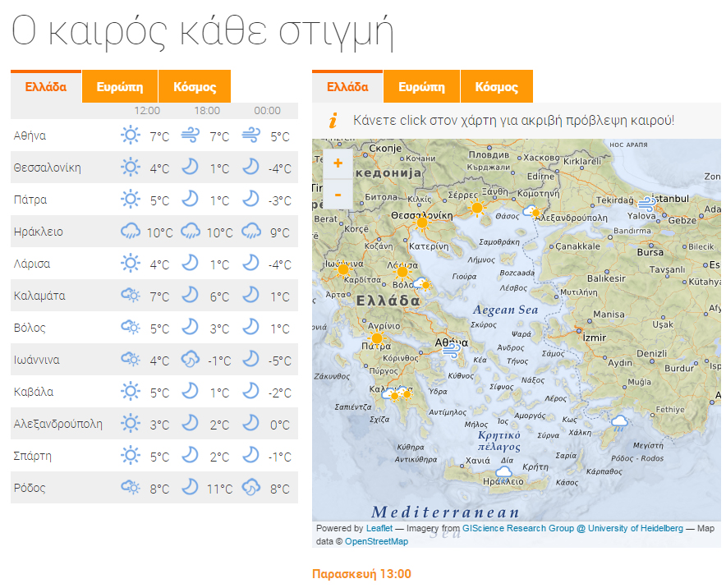This screenshot has width=726, height=588.
Task: Select the Ευρώπη tab above the map
Action: [421, 87]
